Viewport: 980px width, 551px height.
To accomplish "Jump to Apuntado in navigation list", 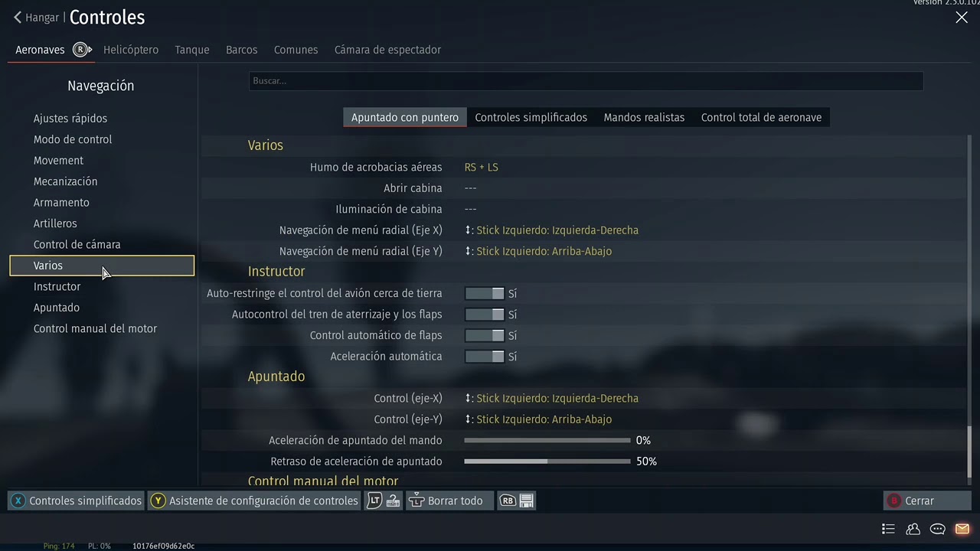I will (x=57, y=308).
